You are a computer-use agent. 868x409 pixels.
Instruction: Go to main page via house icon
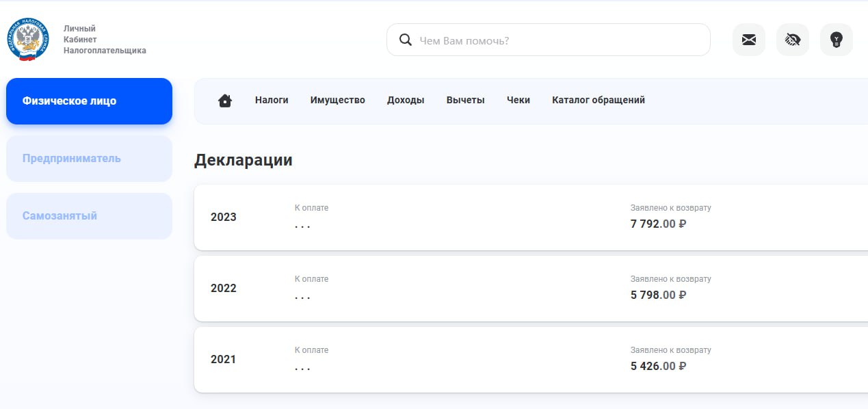click(225, 100)
